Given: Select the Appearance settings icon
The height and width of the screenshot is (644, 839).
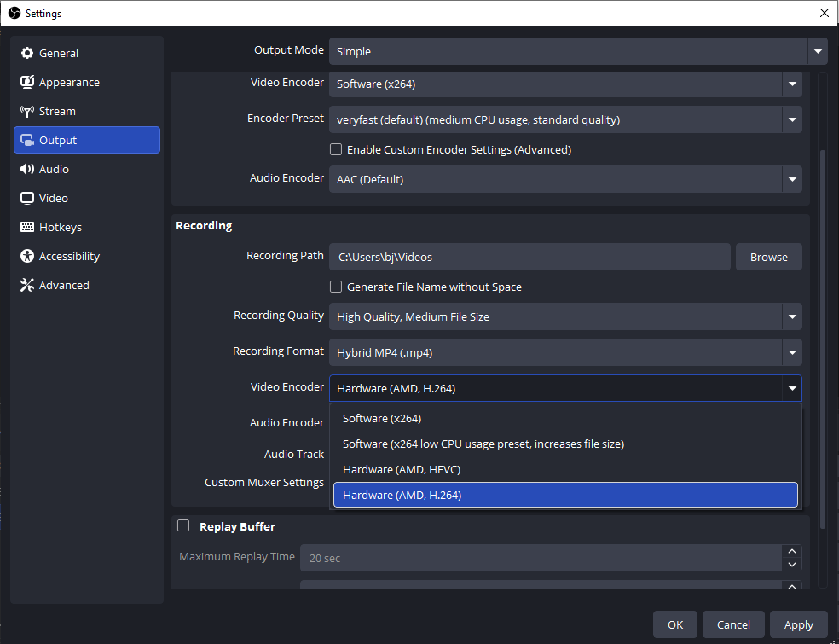Looking at the screenshot, I should 26,82.
